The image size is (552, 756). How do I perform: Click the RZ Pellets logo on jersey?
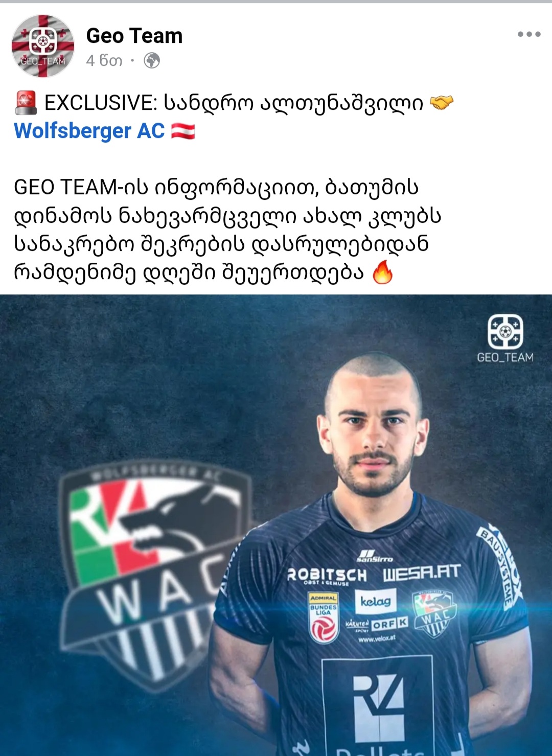(x=377, y=706)
